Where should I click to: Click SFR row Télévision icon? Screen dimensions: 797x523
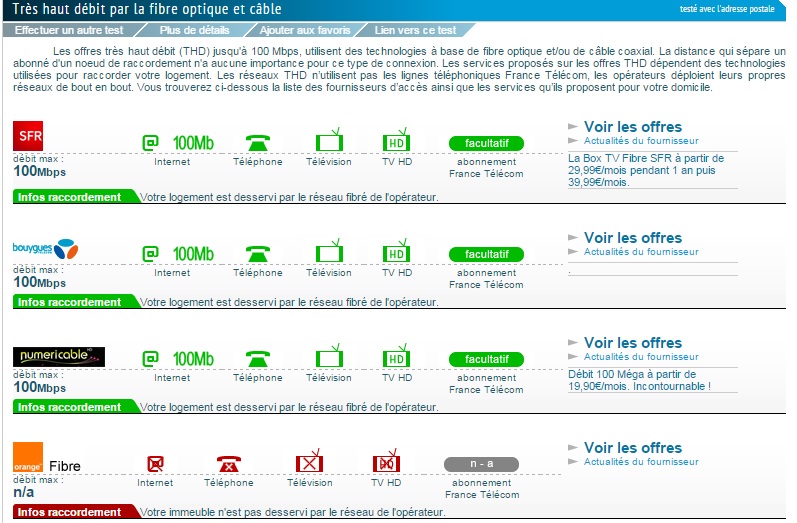(x=329, y=140)
